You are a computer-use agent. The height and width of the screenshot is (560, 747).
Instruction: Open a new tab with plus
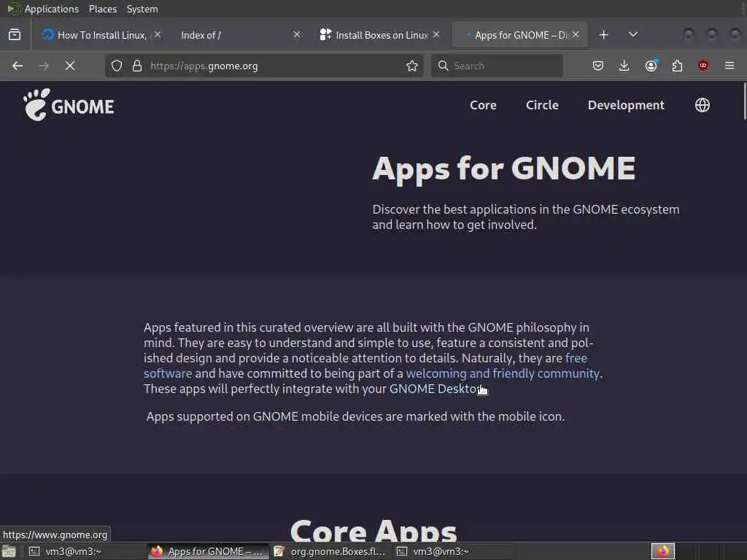pos(603,35)
